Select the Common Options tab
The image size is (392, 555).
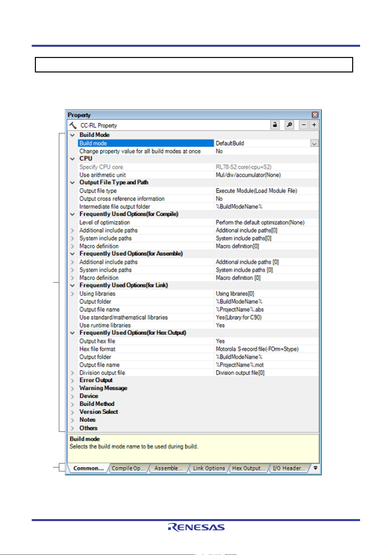tap(88, 468)
